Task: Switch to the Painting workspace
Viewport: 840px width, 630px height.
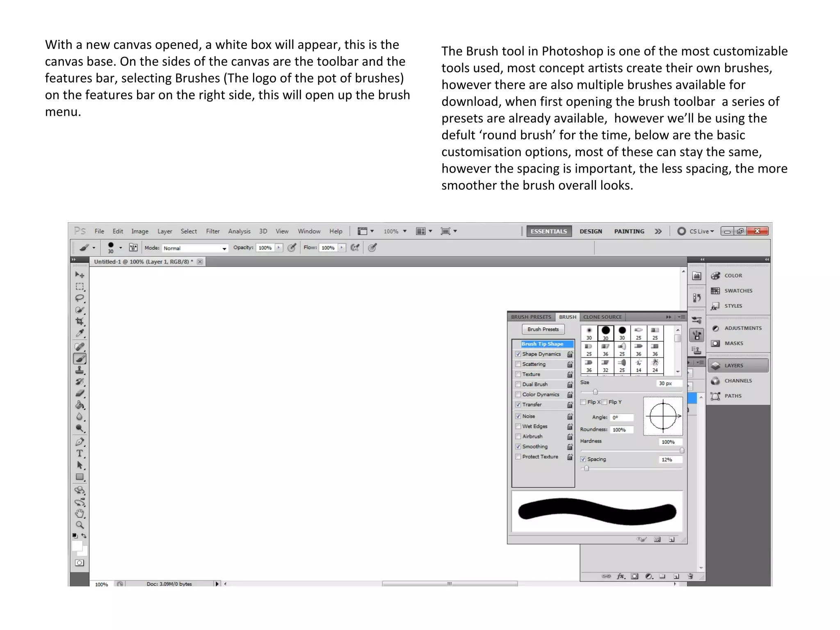Action: 629,231
